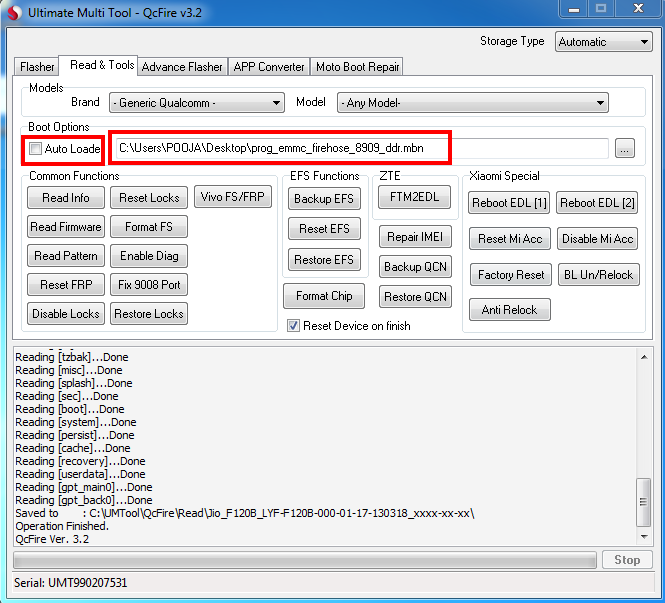
Task: Click Fix 9008 Port
Action: (149, 285)
